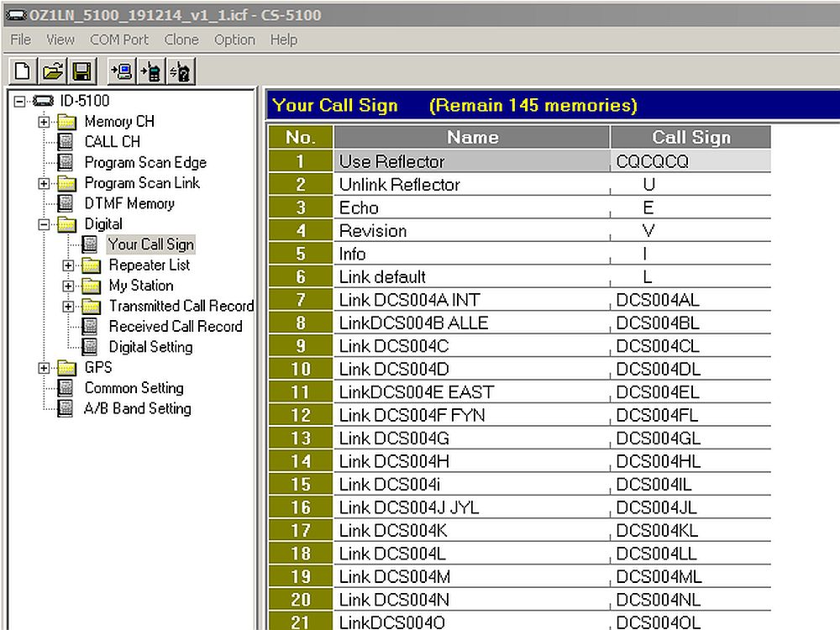Click the Echo name cell
The height and width of the screenshot is (630, 840).
coord(472,207)
